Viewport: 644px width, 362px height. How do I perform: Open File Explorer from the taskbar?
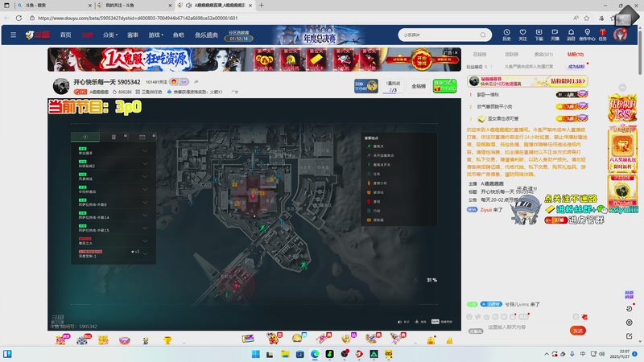coord(285,354)
